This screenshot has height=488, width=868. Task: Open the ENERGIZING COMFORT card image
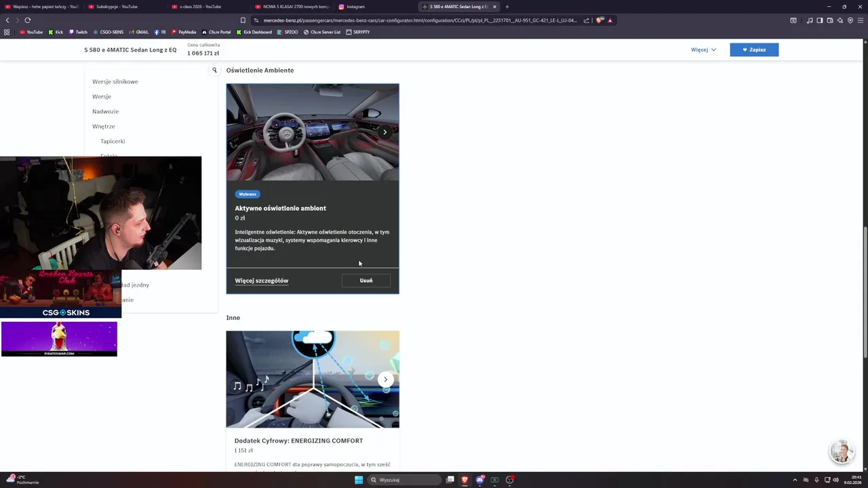pos(313,380)
